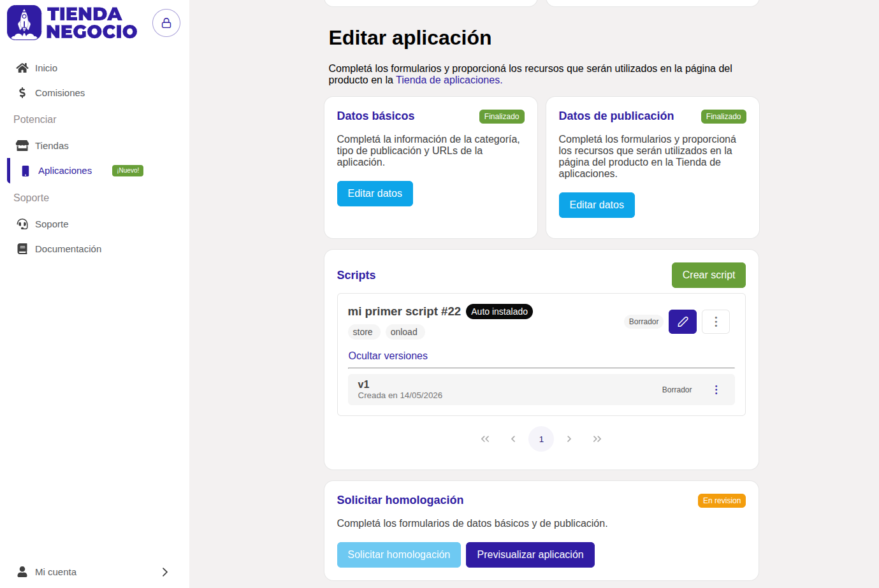Screen dimensions: 879x588
Task: Go to previous scripts page
Action: point(513,439)
